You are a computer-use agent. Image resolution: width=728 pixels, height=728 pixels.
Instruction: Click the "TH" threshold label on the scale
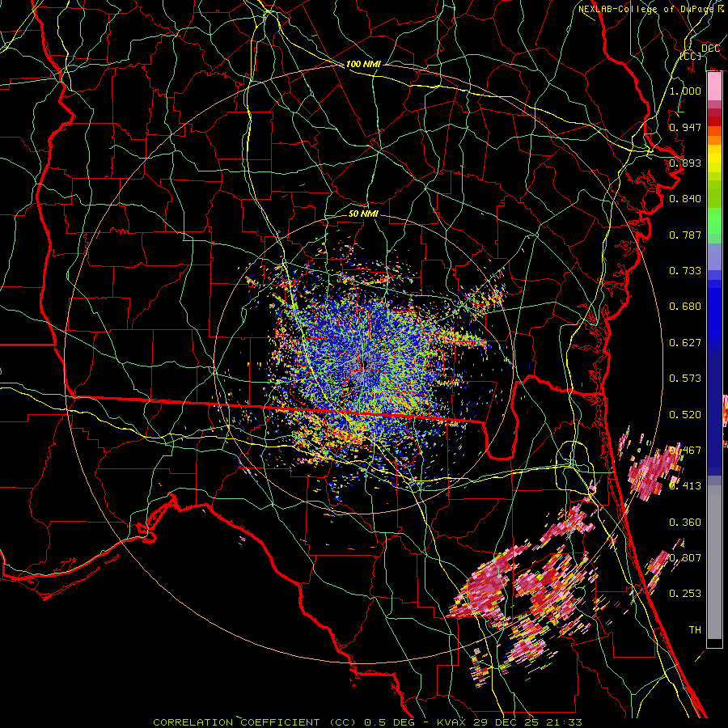coord(695,630)
